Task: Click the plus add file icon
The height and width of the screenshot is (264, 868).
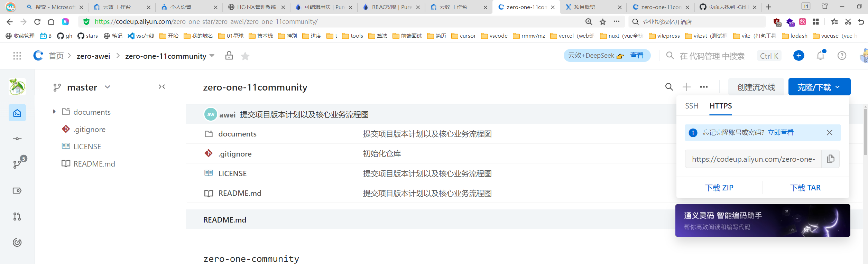Action: tap(686, 87)
